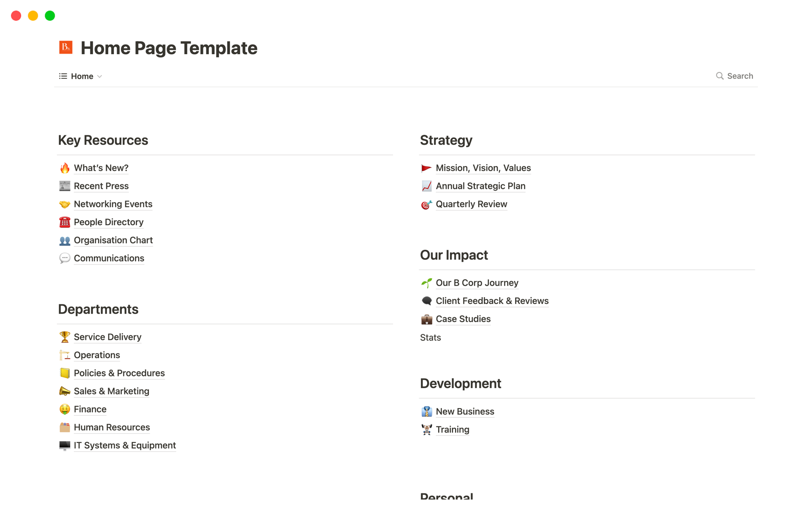
Task: Click the weightlifter icon beside Training
Action: tap(426, 430)
